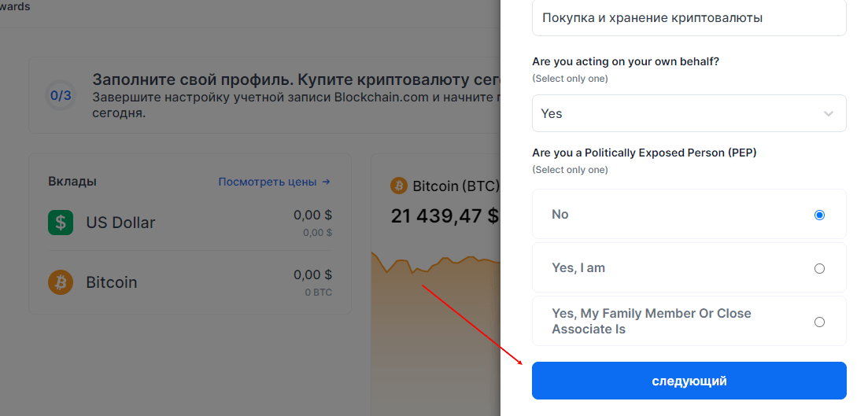Click the 0/3 profile progress circle
Viewport: 868px width, 416px height.
point(61,96)
